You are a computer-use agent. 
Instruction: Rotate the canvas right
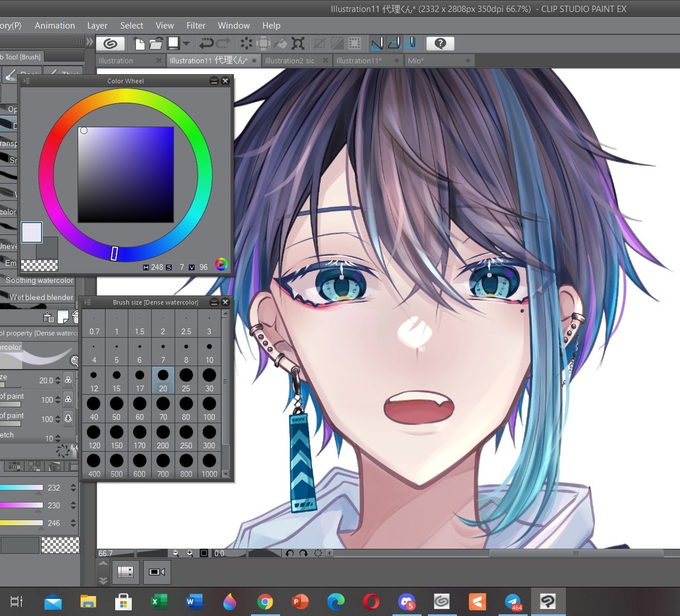tap(303, 553)
